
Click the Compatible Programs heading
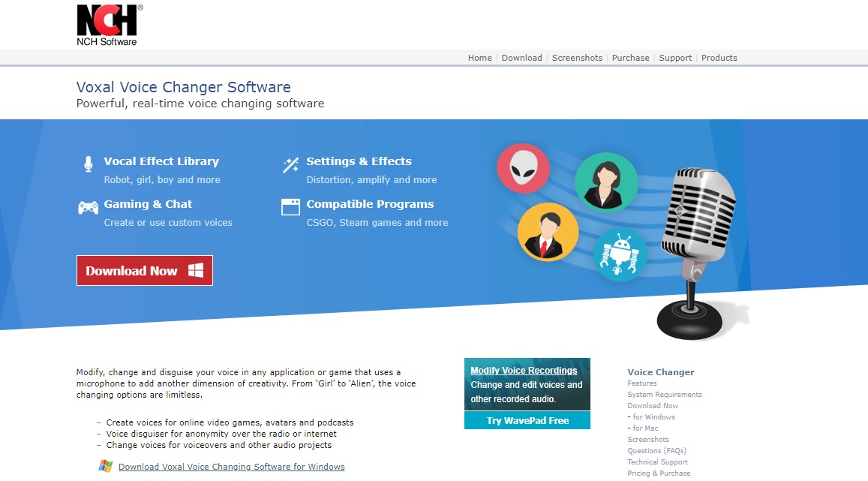point(371,203)
